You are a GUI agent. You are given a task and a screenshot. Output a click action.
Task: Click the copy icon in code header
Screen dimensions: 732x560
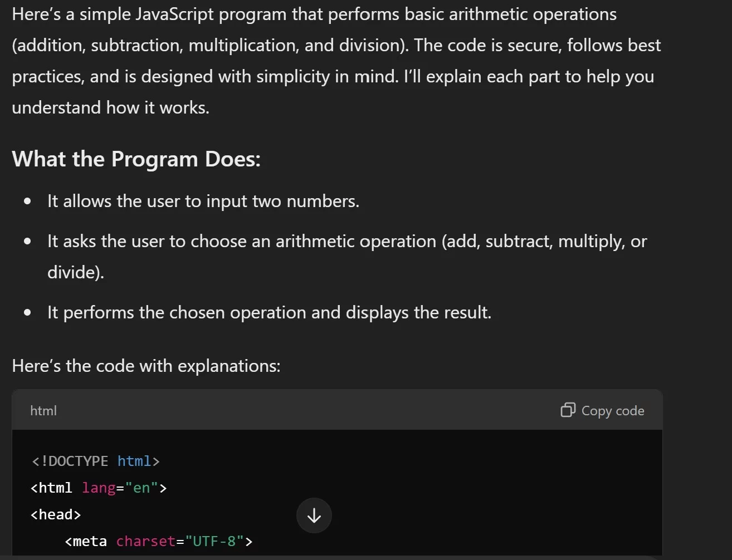coord(568,410)
